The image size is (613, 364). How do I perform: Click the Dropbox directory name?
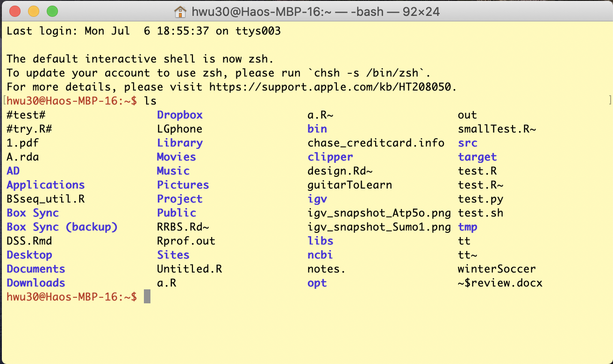tap(180, 115)
